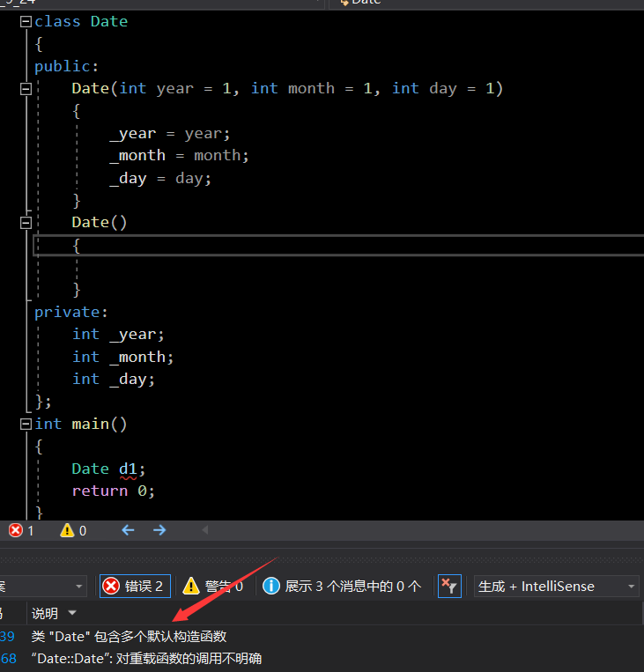This screenshot has width=644, height=672.
Task: Collapse the Date(int year) constructor block
Action: coord(26,89)
